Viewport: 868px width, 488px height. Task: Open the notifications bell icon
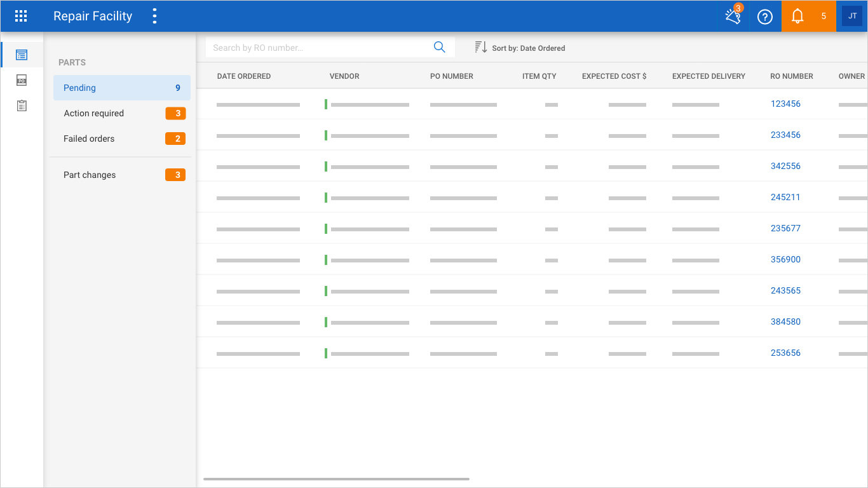coord(797,17)
